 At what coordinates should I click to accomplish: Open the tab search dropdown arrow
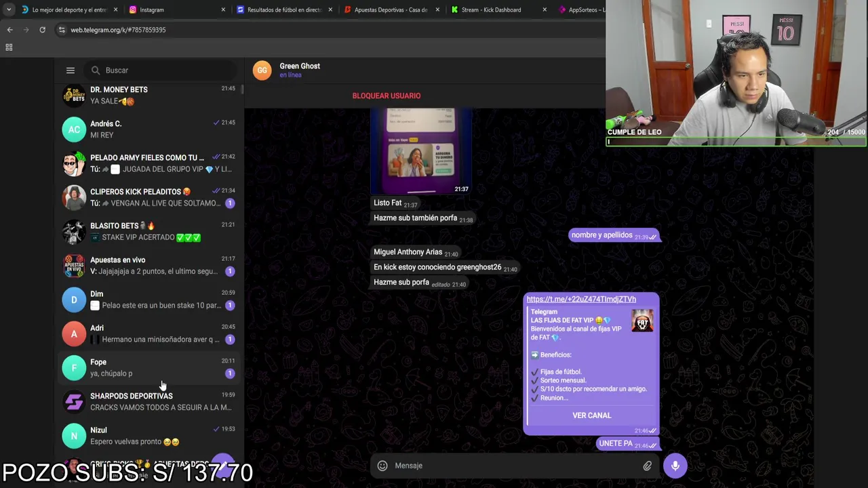coord(8,9)
